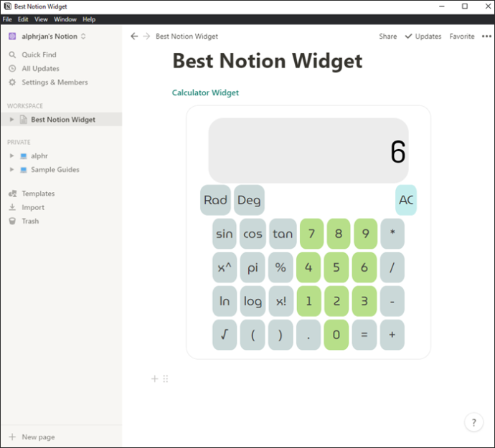Click the open parenthesis calculator key
Screen dimensions: 495x448
click(253, 335)
